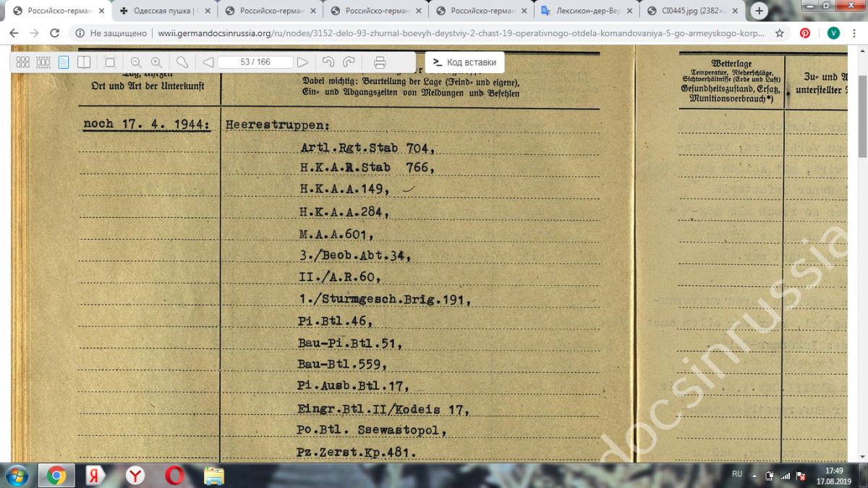
Task: Click the line 'H.K.A.A.284,'
Action: click(x=345, y=212)
